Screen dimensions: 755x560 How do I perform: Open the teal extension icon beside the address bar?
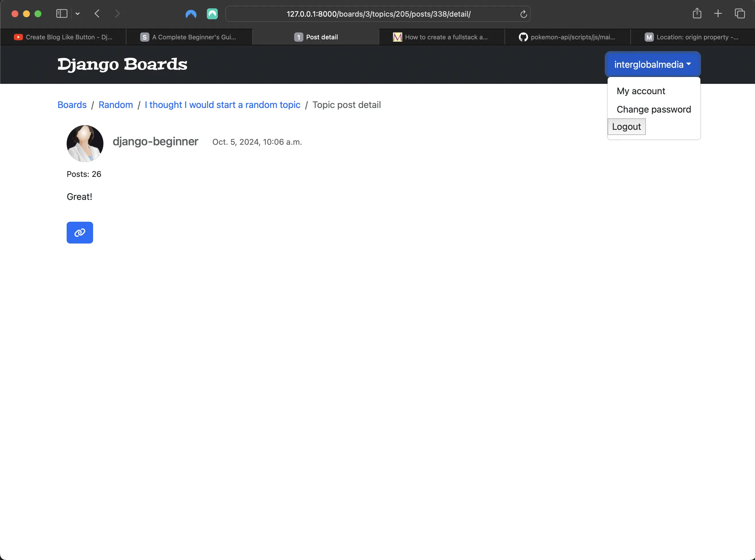[212, 14]
